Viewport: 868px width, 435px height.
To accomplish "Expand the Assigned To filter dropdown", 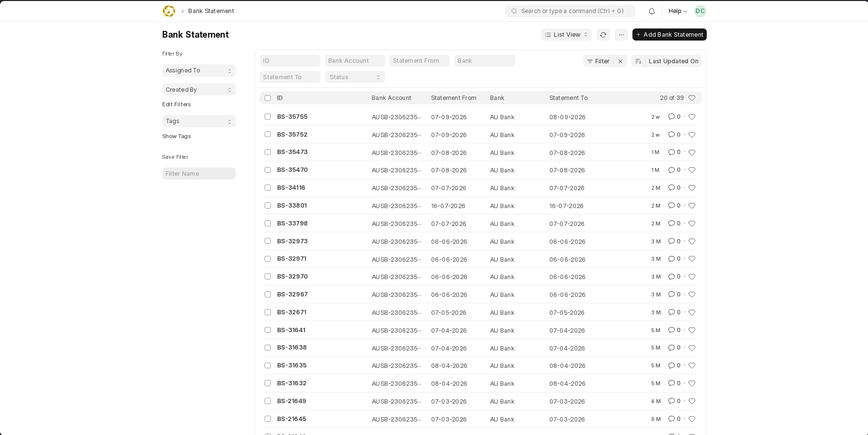I will tap(199, 70).
